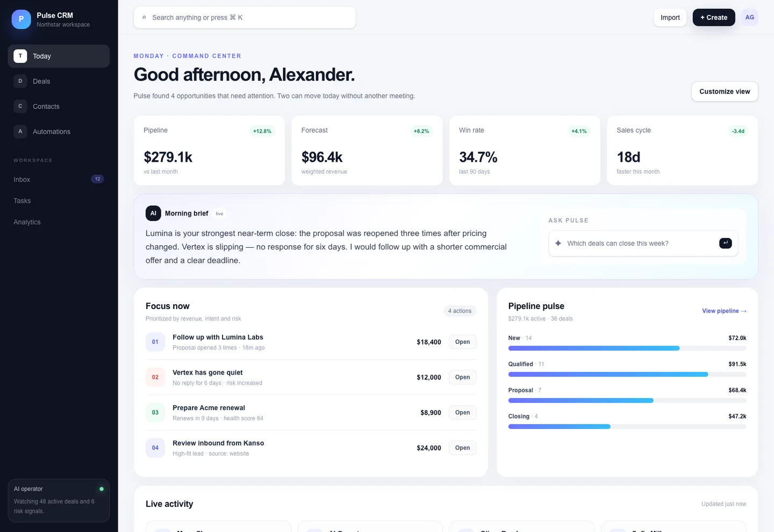
Task: Click the green AI operator status dot
Action: 101,489
